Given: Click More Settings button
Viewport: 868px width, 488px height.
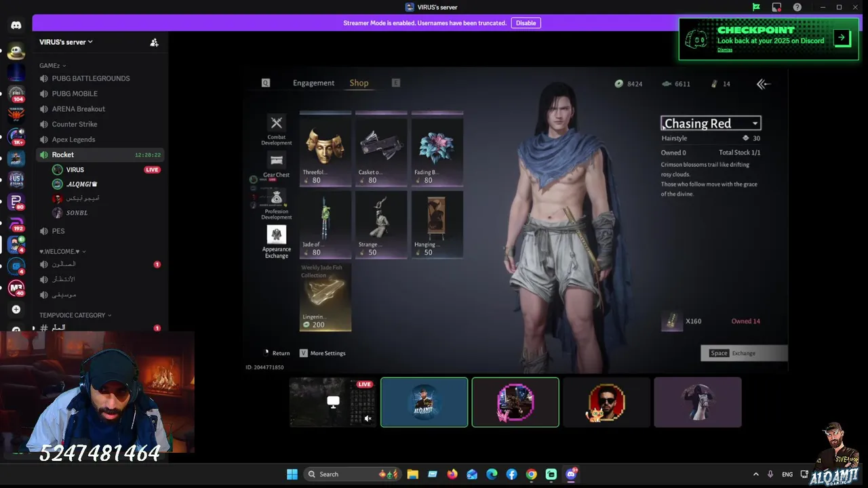Looking at the screenshot, I should (x=323, y=353).
